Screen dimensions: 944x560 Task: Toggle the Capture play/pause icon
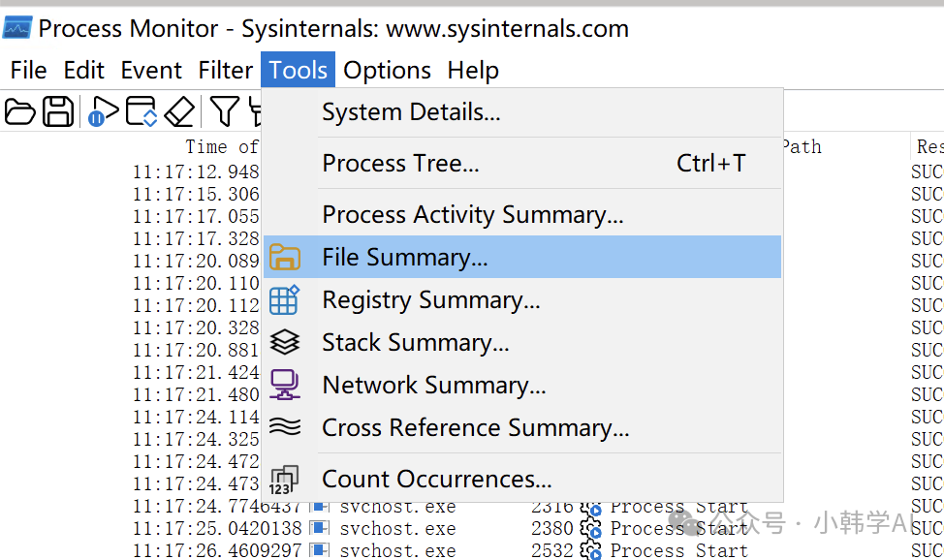click(103, 111)
